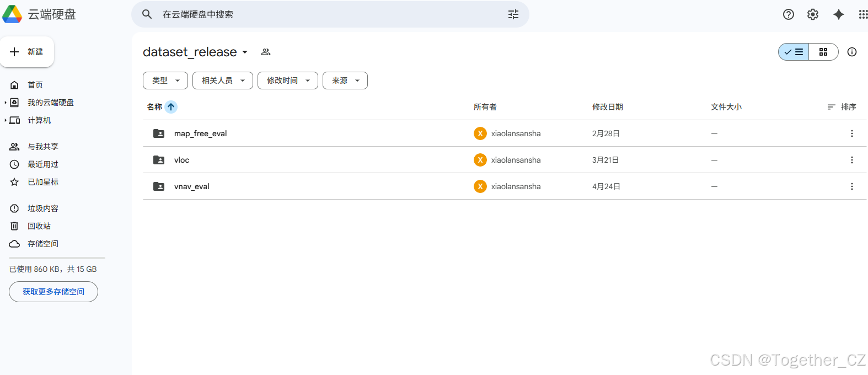This screenshot has height=375, width=868.
Task: Click the 新建 new button
Action: 27,52
